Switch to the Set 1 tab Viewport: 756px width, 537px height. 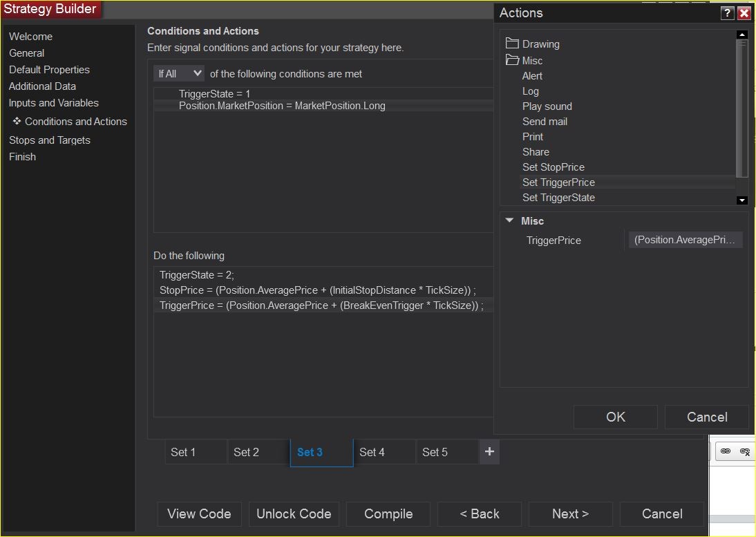(183, 452)
